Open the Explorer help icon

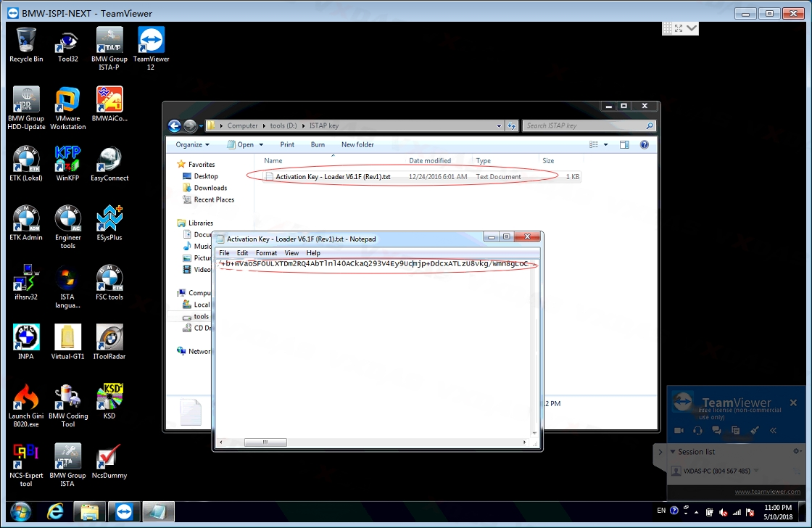(x=645, y=144)
